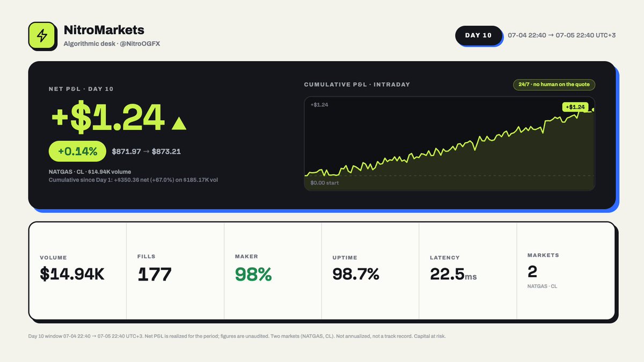Click the 177 fills count
The width and height of the screenshot is (644, 362).
tap(155, 274)
